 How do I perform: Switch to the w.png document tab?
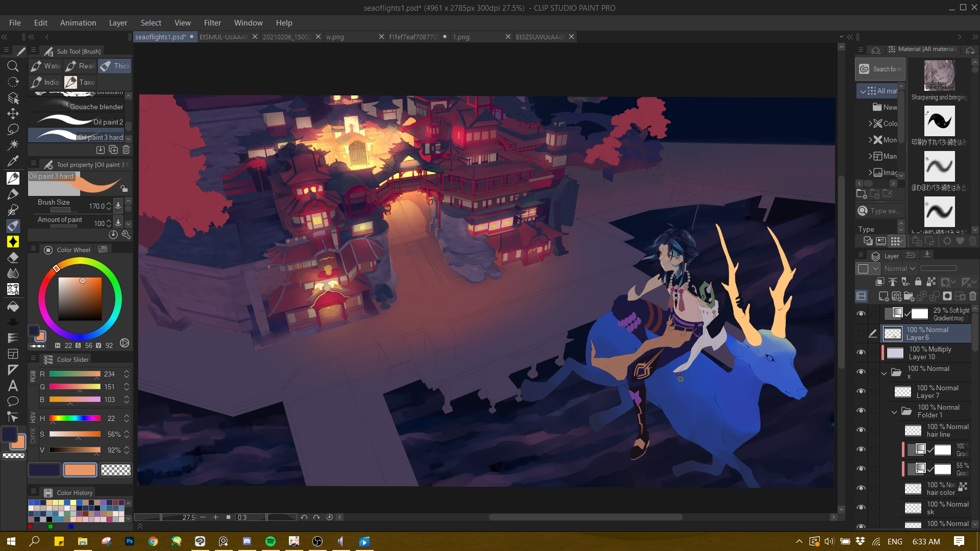point(335,37)
